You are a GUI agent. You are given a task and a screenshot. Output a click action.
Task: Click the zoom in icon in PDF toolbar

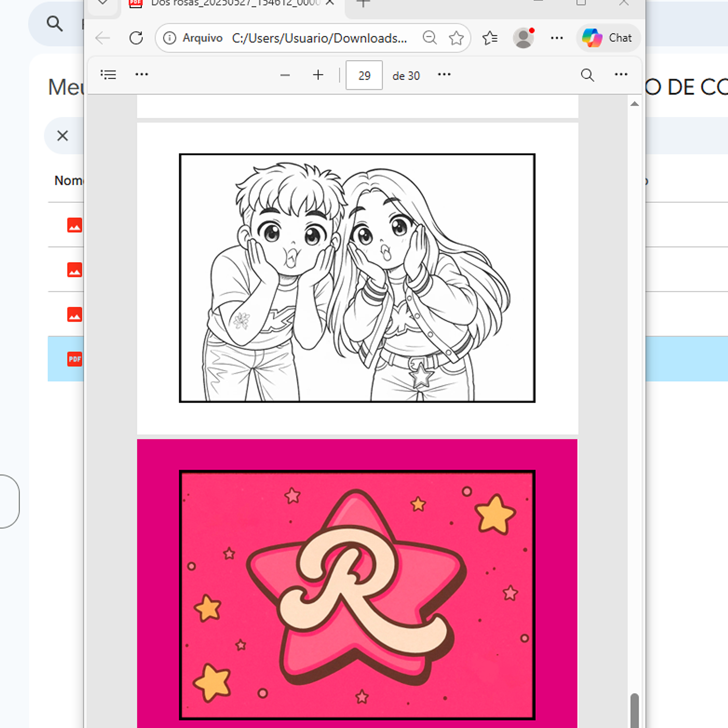click(x=318, y=75)
